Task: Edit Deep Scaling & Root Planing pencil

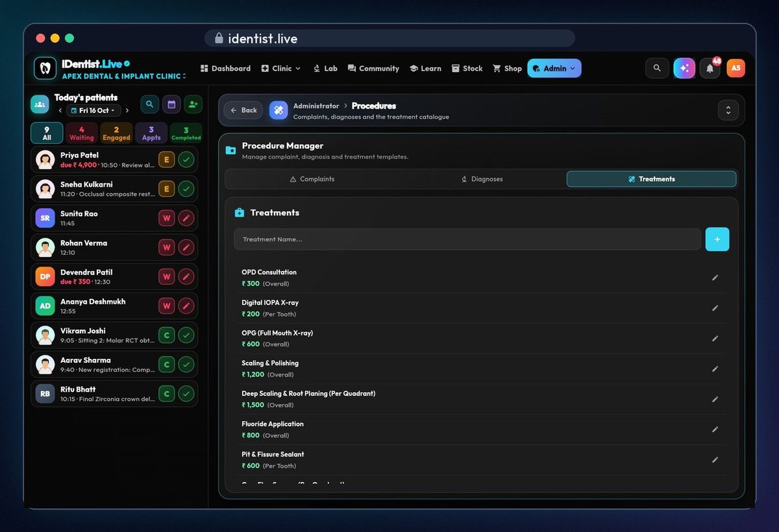Action: 715,399
